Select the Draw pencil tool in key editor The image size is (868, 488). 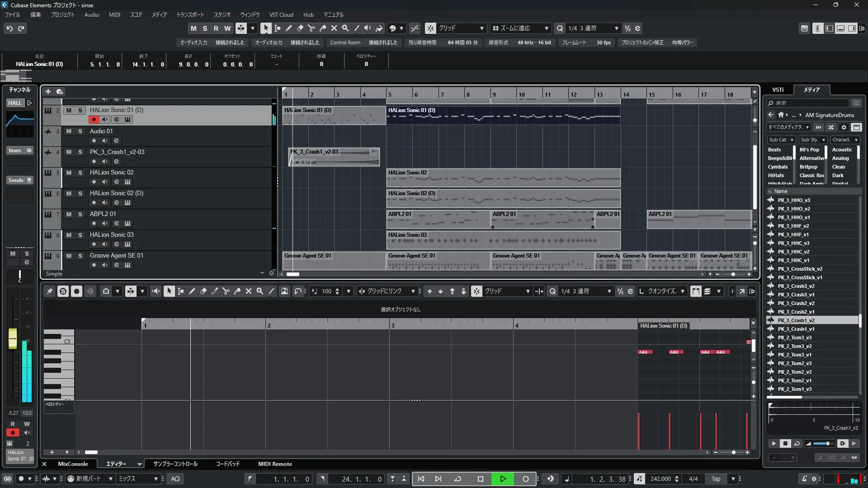click(x=192, y=291)
